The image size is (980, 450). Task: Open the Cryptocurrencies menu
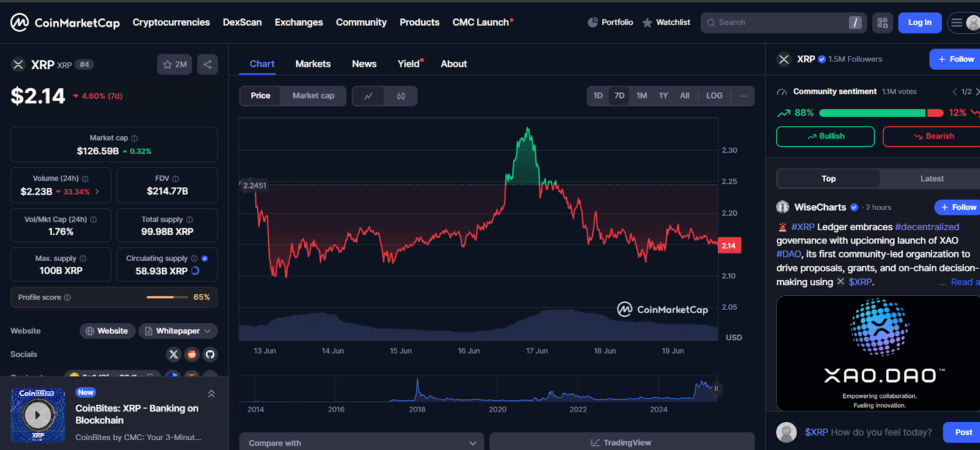click(171, 23)
